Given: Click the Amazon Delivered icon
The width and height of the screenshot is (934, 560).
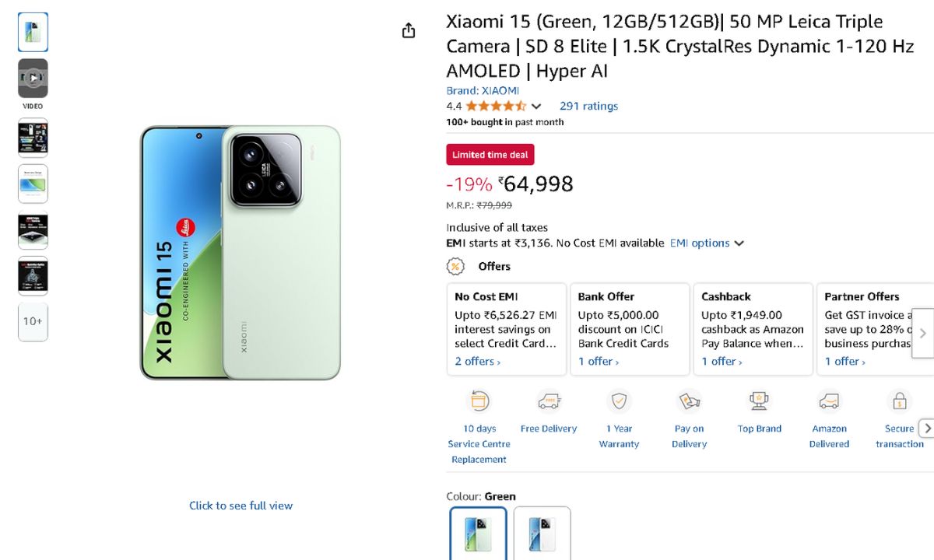Looking at the screenshot, I should click(x=829, y=401).
